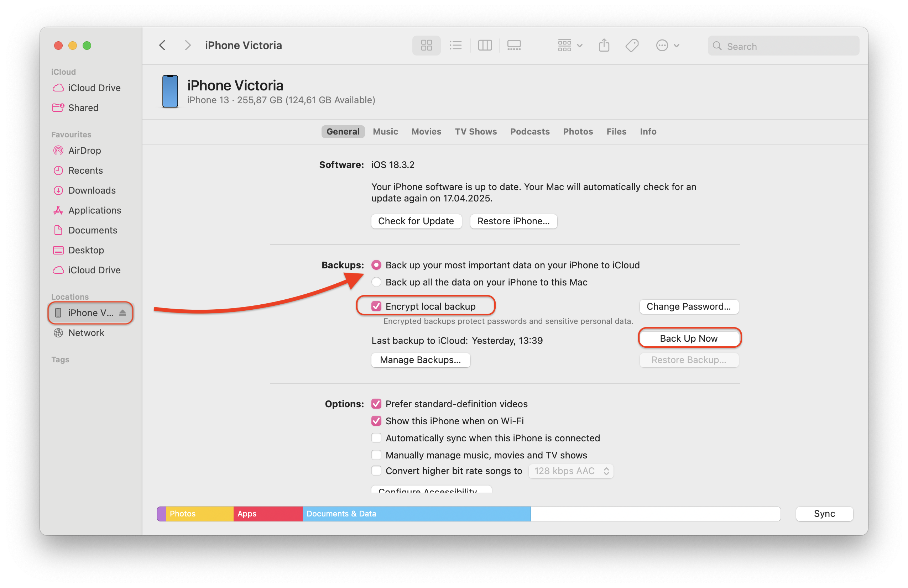Click the greyed Restore Backup... button

coord(689,360)
